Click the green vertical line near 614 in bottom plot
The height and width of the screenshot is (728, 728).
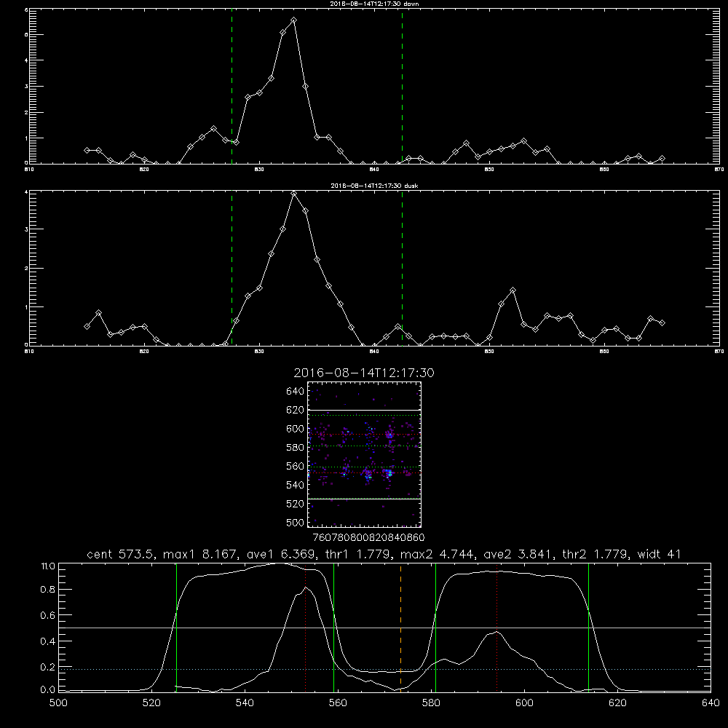588,628
